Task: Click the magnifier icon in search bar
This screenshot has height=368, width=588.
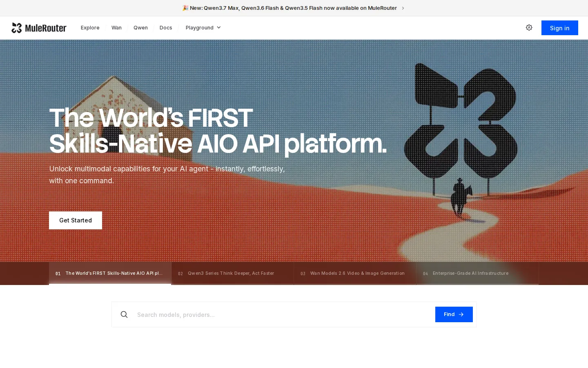Action: click(x=124, y=314)
